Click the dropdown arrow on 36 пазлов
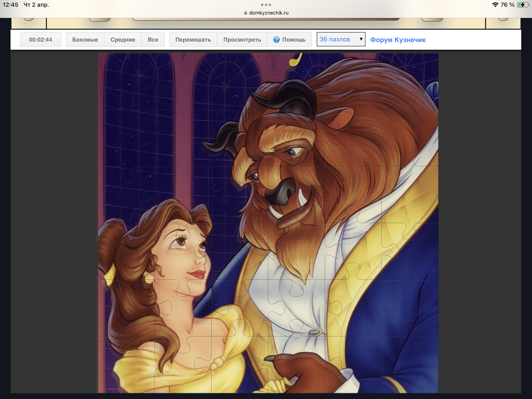532x399 pixels. tap(361, 39)
